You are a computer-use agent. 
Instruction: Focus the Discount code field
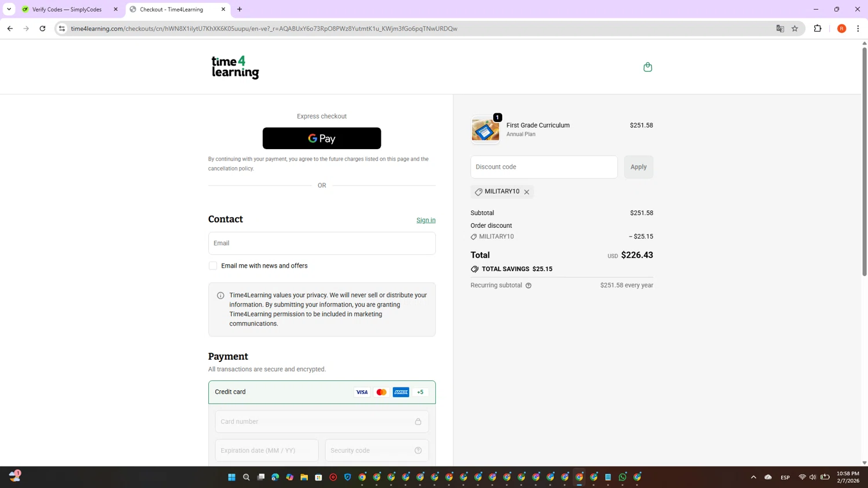point(544,167)
